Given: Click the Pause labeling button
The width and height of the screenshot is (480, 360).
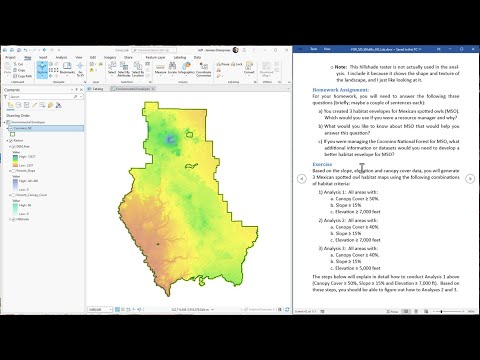Looking at the screenshot, I should click(x=223, y=64).
